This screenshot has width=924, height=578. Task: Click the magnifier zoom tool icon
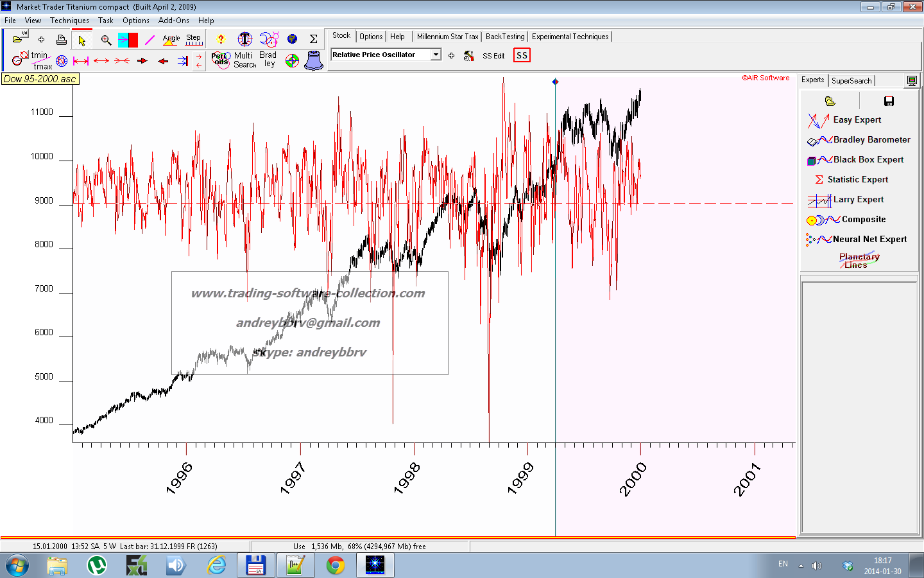pos(106,40)
